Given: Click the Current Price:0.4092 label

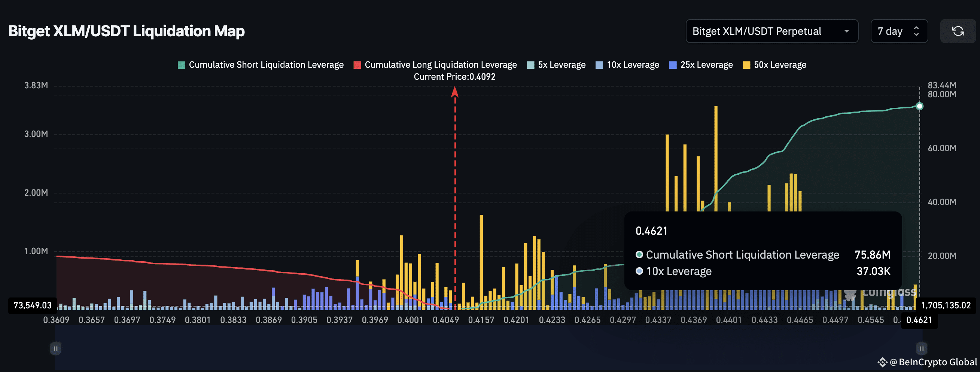Looking at the screenshot, I should tap(454, 77).
